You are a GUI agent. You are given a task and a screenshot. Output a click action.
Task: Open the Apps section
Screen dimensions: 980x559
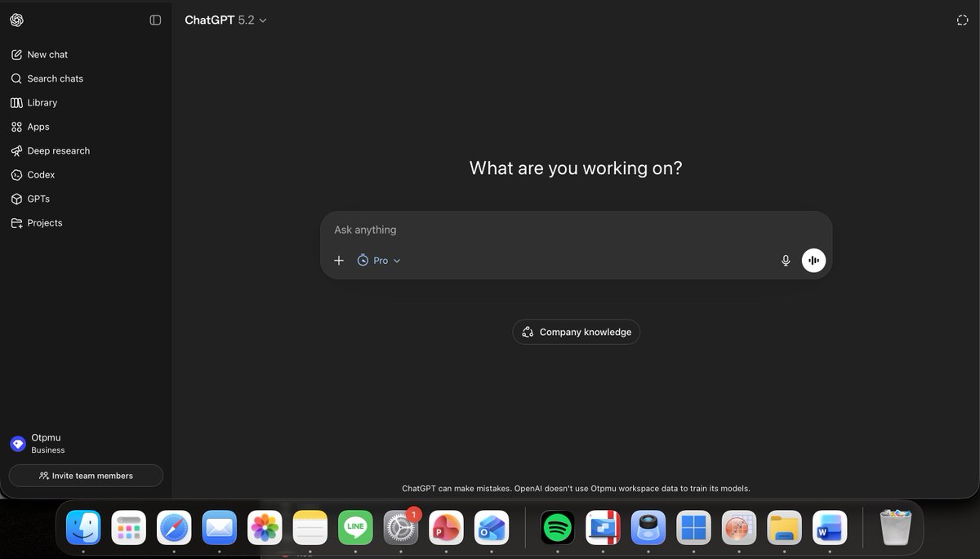(86, 127)
